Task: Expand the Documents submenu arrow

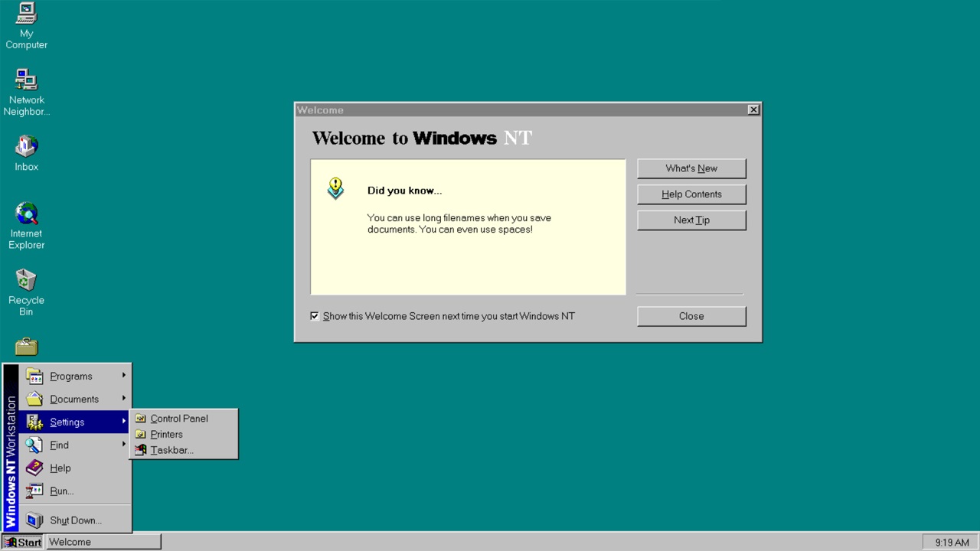Action: tap(123, 399)
